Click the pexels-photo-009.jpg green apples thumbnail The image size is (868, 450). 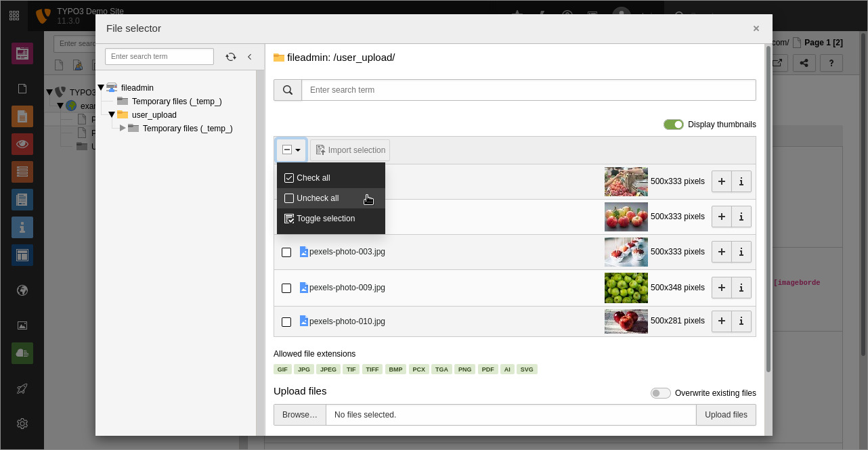tap(626, 288)
